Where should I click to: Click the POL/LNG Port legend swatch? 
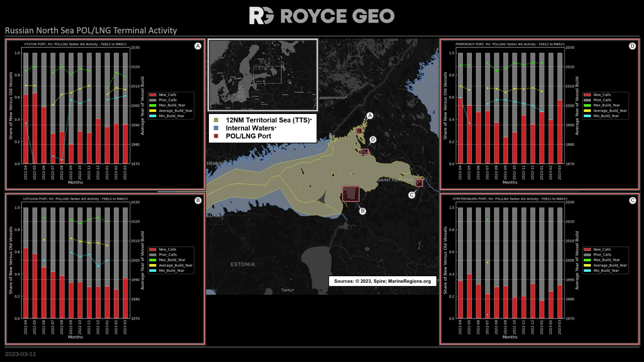click(216, 136)
